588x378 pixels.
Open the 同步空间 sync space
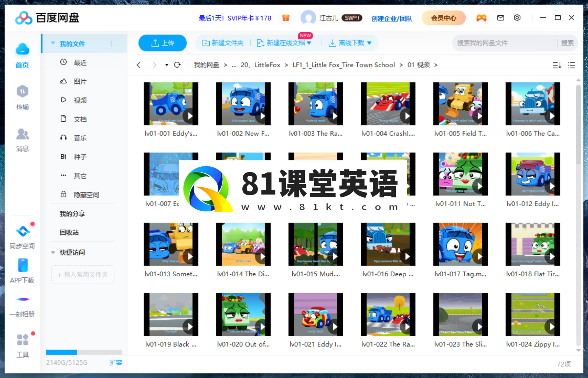tap(22, 237)
